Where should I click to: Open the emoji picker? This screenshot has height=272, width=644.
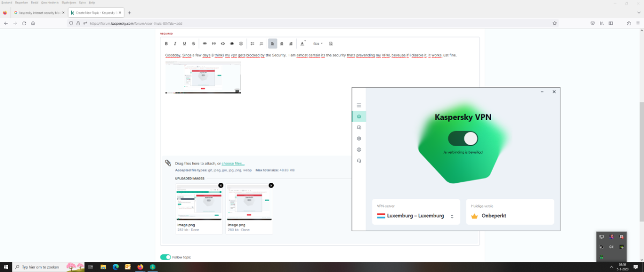click(x=241, y=44)
